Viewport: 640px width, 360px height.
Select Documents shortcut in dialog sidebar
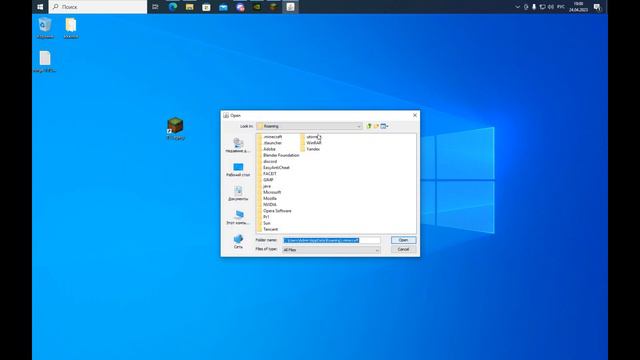pyautogui.click(x=238, y=193)
